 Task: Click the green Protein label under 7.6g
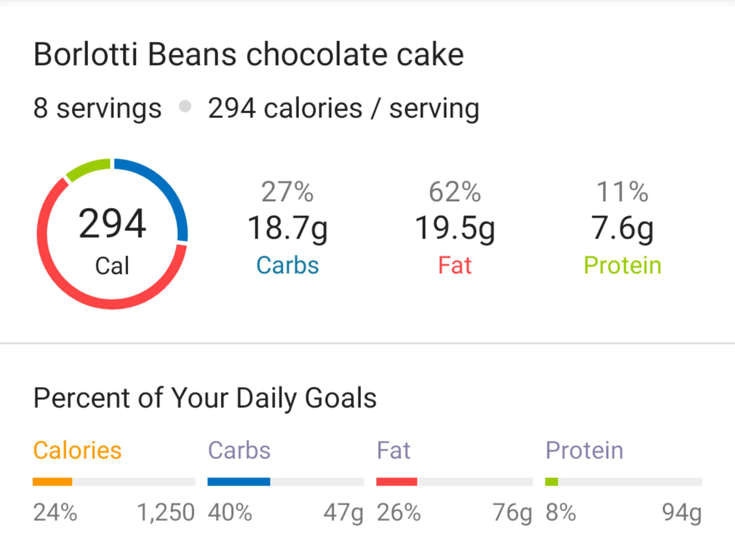click(x=622, y=265)
